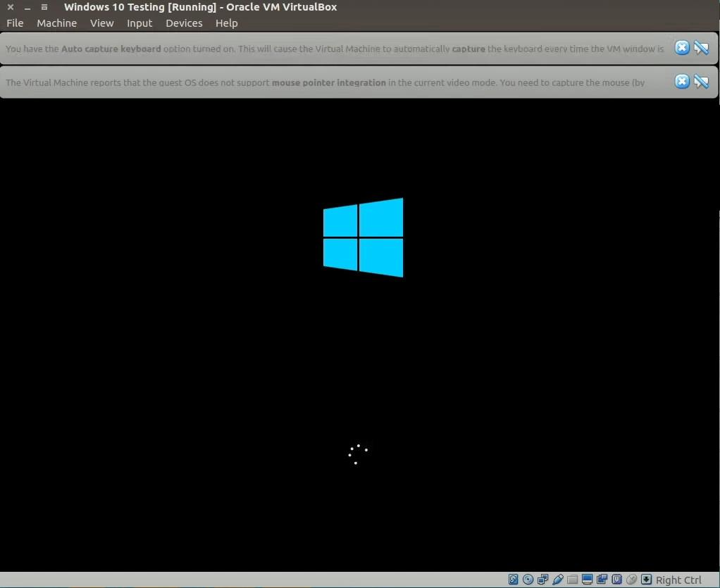Click the keyboard capture arrow icon
720x588 pixels.
point(646,580)
